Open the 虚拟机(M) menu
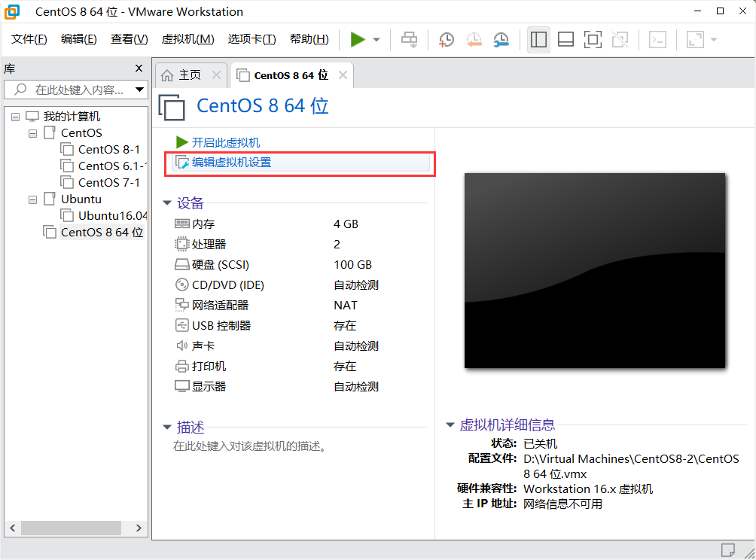The image size is (756, 560). 187,39
